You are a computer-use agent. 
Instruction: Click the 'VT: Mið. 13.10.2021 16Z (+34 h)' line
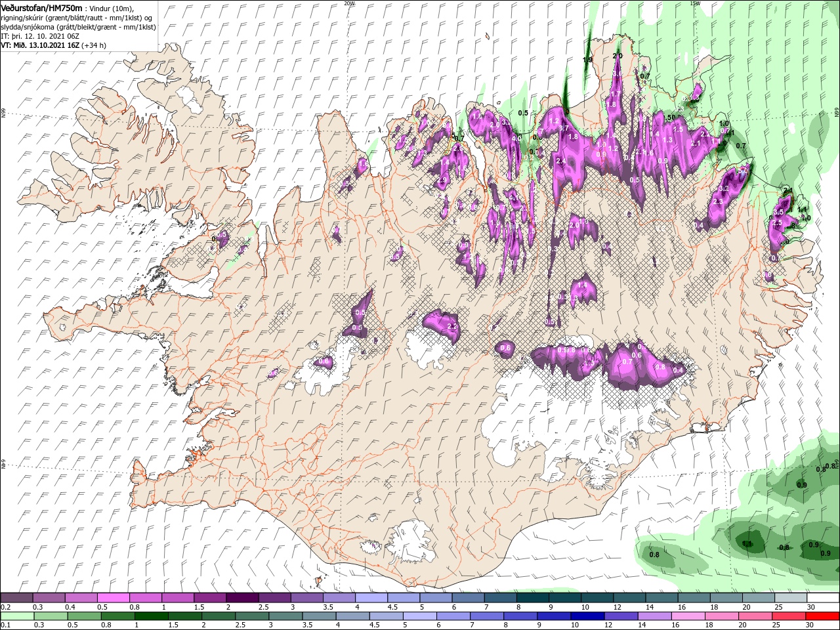pos(53,45)
